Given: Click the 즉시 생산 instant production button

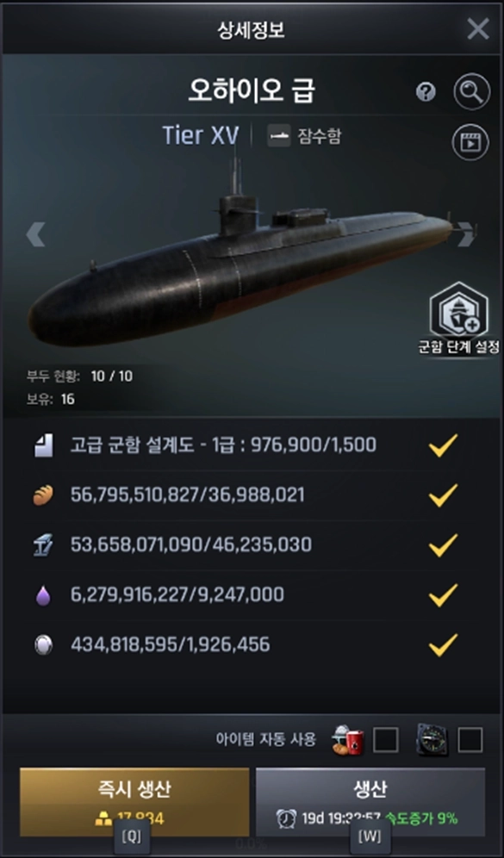Looking at the screenshot, I should click(134, 802).
